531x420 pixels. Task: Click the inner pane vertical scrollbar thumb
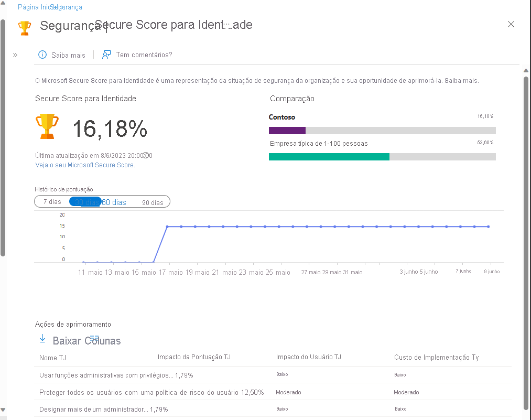pos(526,243)
